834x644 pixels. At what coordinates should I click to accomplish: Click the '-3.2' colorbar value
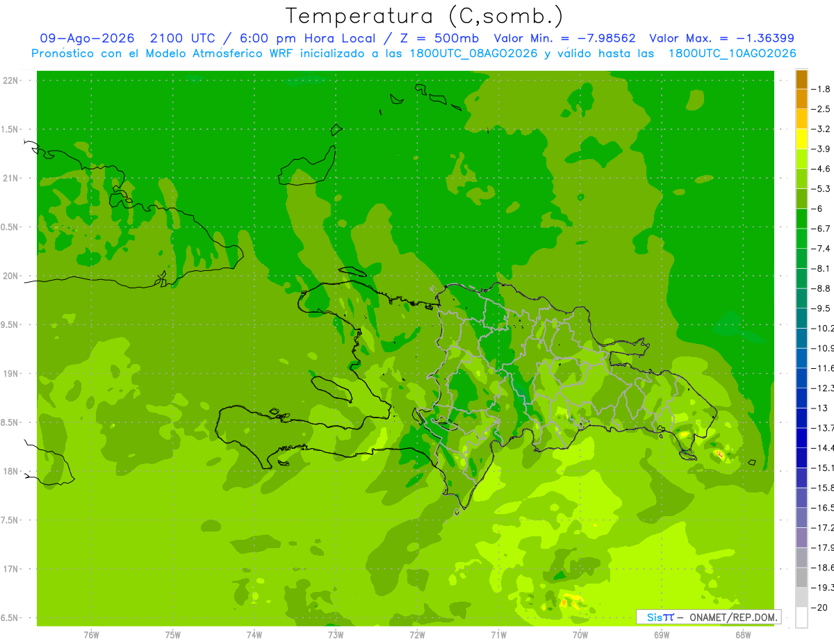pos(821,129)
